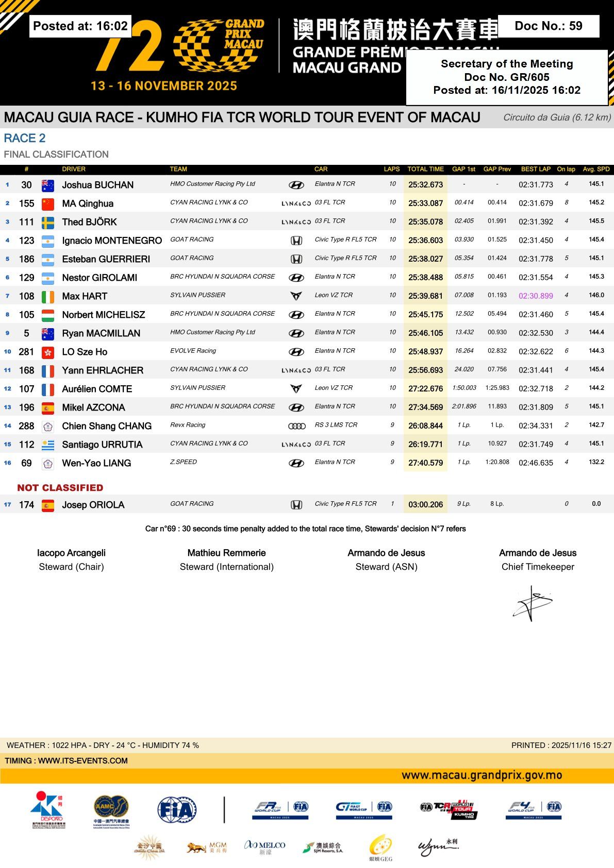Click the Hong Kong flag beside LO Sze Ho

(48, 352)
